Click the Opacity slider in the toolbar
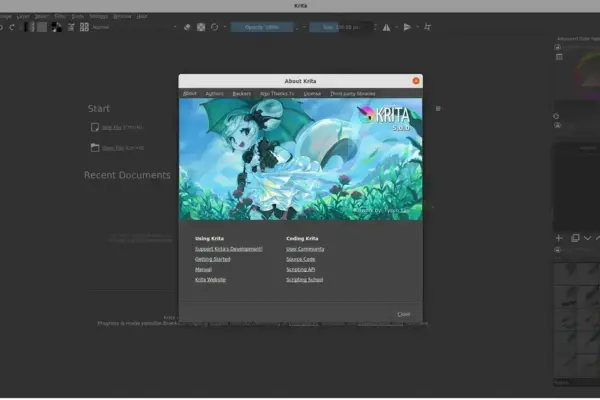The height and width of the screenshot is (400, 600). click(262, 27)
